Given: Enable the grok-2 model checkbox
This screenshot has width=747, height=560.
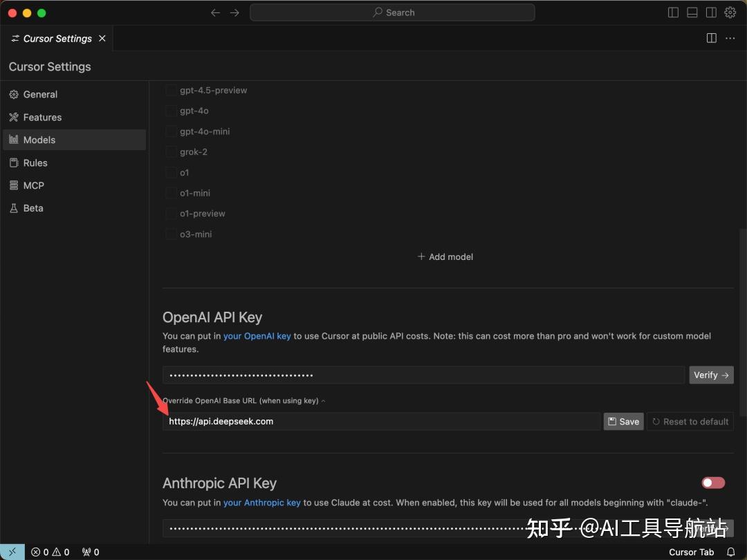Looking at the screenshot, I should click(x=171, y=151).
